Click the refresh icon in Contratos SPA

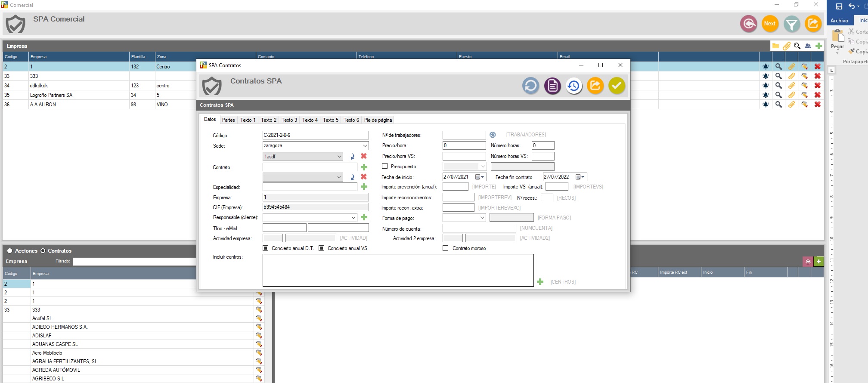click(530, 86)
